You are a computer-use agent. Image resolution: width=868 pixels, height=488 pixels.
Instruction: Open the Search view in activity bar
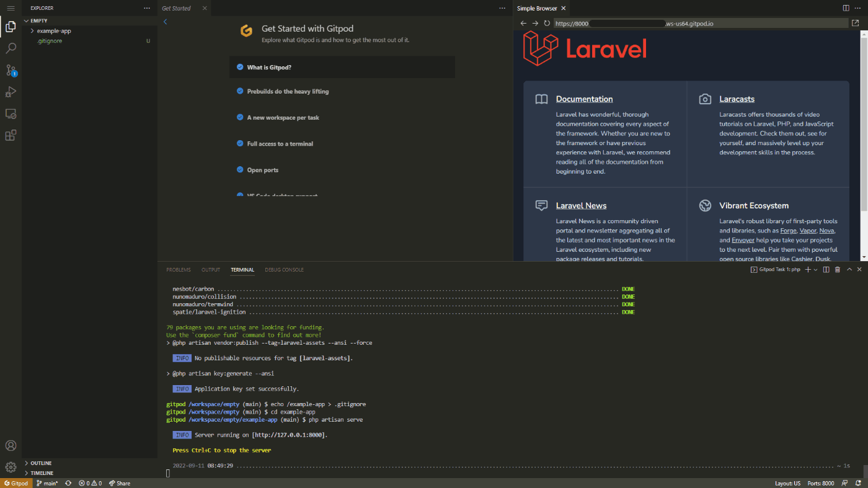pos(11,48)
